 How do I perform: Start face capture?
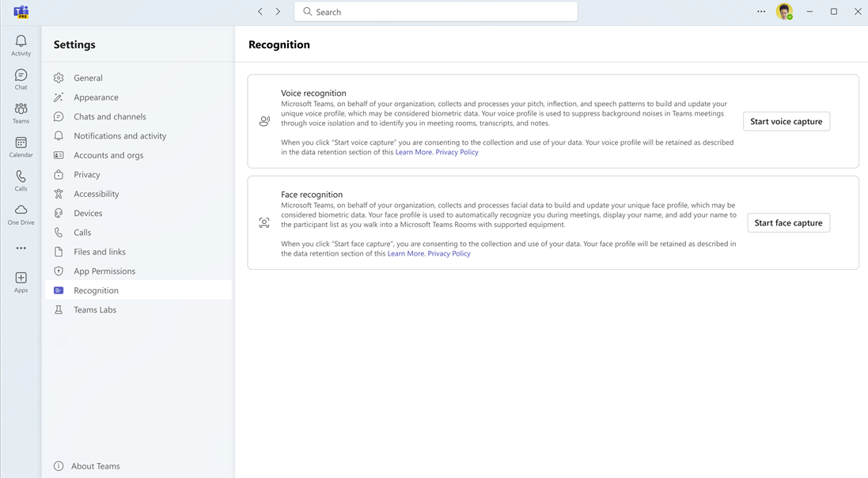(788, 222)
